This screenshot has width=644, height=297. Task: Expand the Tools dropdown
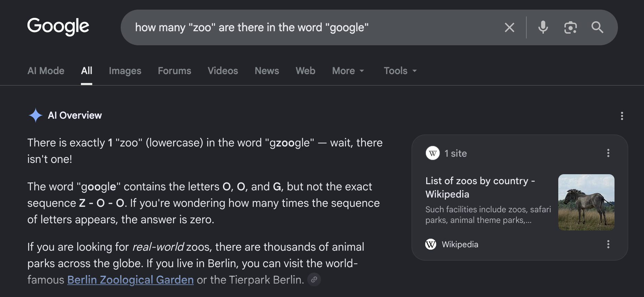click(x=400, y=71)
